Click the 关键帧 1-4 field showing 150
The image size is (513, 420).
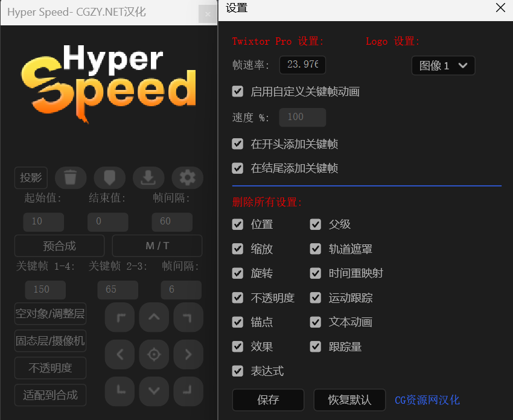point(45,290)
